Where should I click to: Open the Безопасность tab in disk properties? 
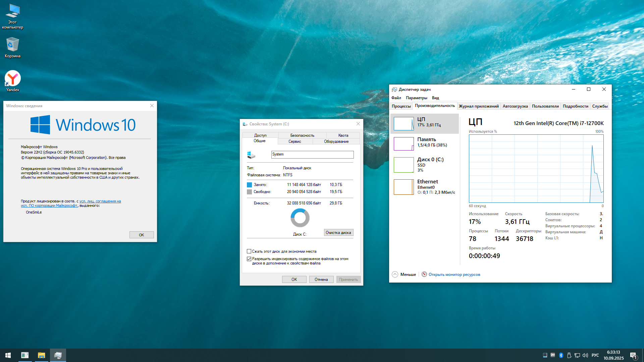(x=302, y=135)
